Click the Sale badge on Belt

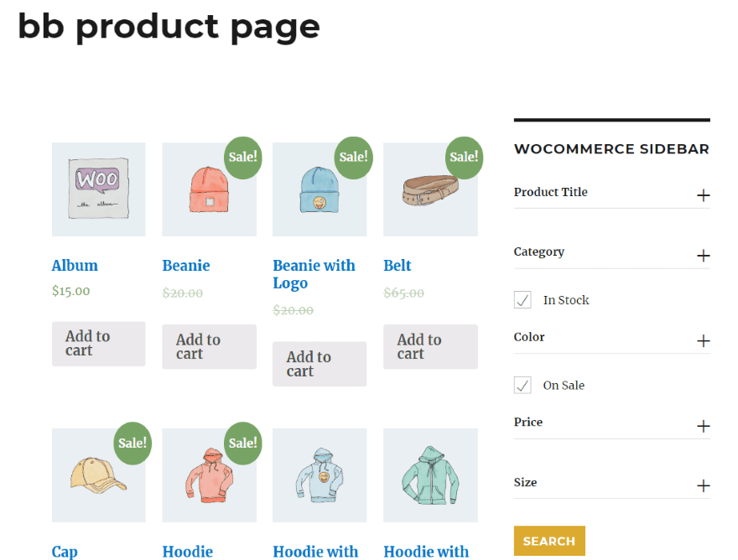click(x=464, y=157)
